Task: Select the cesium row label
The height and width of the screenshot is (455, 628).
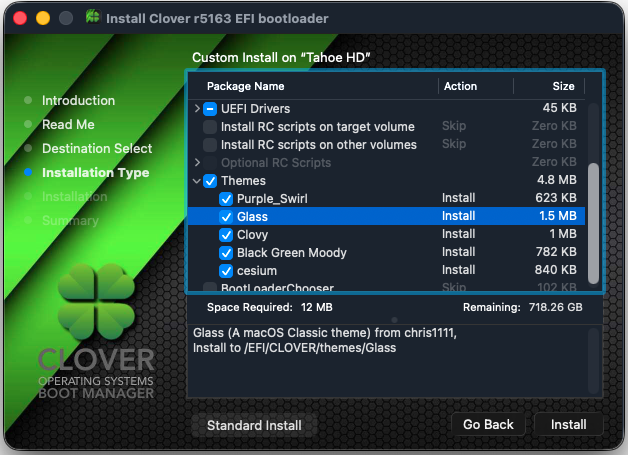Action: pos(257,271)
